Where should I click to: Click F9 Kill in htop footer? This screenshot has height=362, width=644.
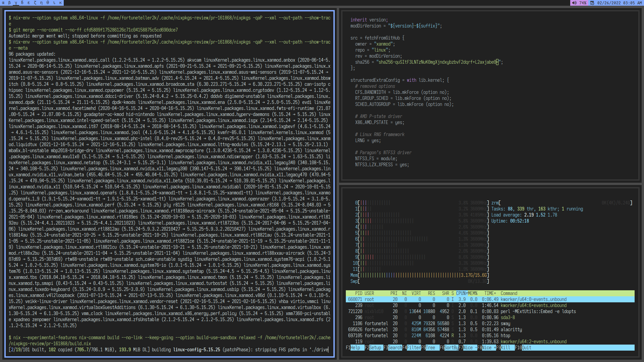tap(505, 348)
